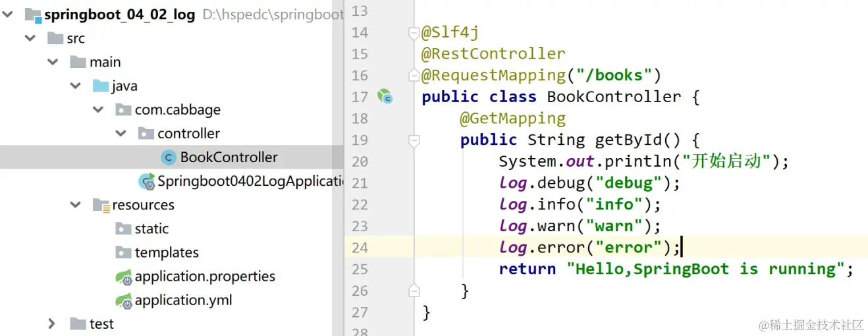
Task: Fold the getById method at line 19
Action: 414,140
